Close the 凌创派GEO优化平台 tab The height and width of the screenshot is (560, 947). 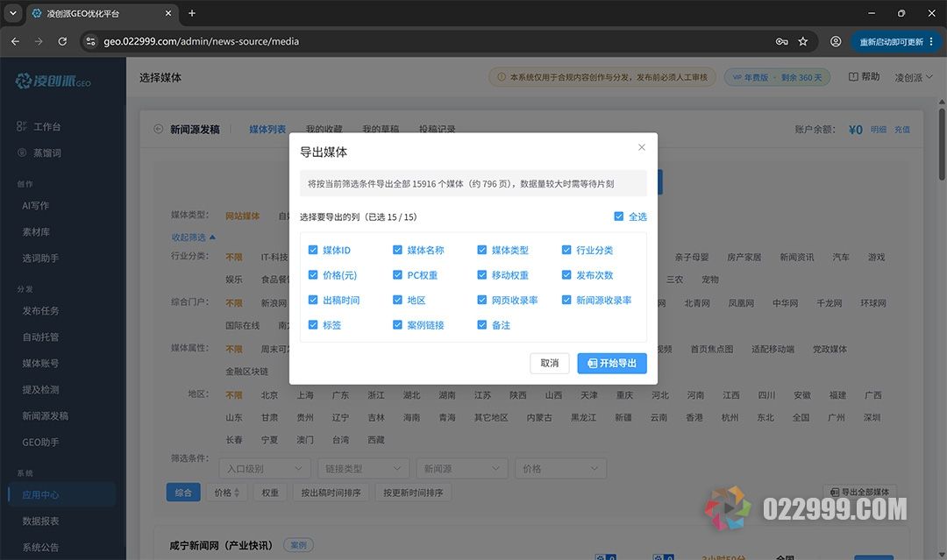point(167,13)
